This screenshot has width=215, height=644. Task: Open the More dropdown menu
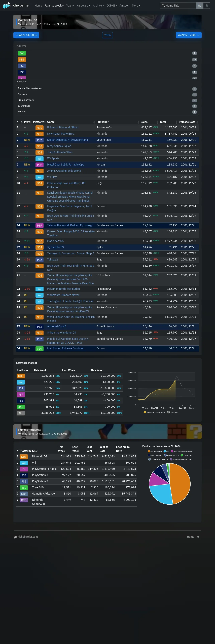[x=136, y=6]
